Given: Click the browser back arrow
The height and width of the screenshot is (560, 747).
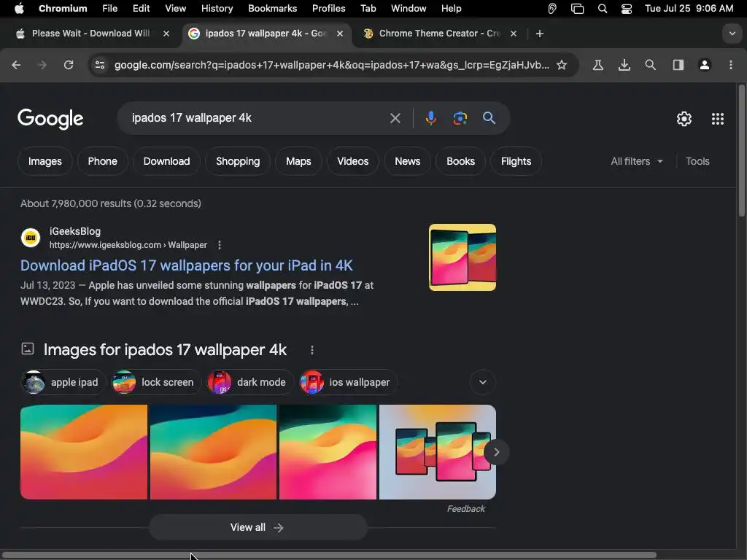Looking at the screenshot, I should [16, 65].
